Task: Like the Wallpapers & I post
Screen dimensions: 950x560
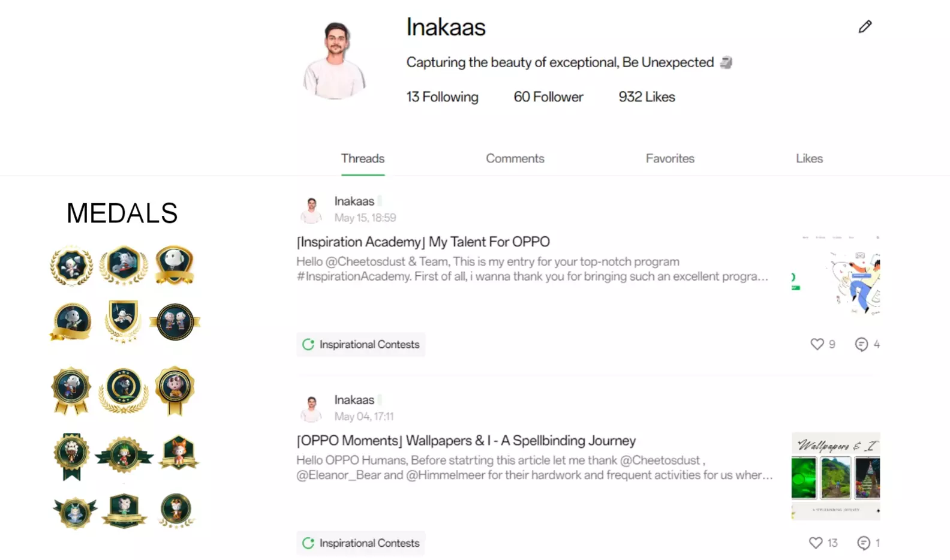Action: (816, 543)
